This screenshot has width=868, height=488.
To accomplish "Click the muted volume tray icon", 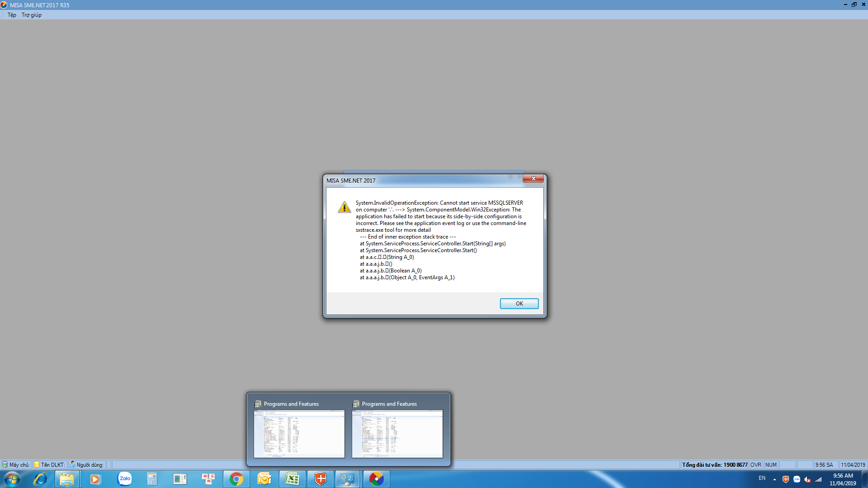I will [x=807, y=479].
